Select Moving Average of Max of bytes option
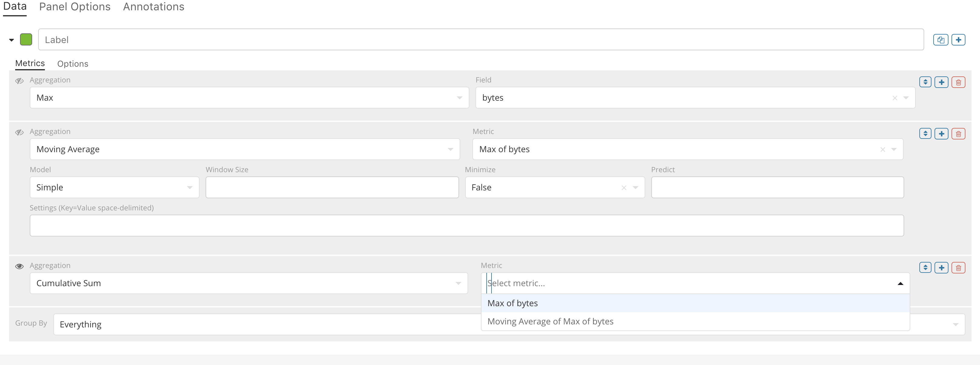980x365 pixels. [x=550, y=321]
